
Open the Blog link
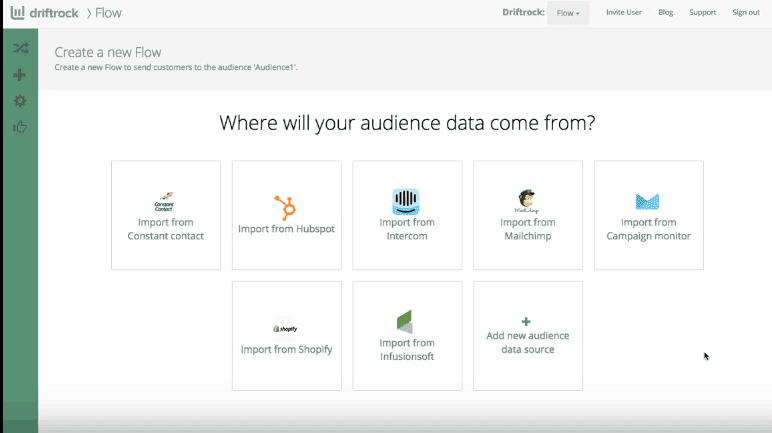point(666,12)
